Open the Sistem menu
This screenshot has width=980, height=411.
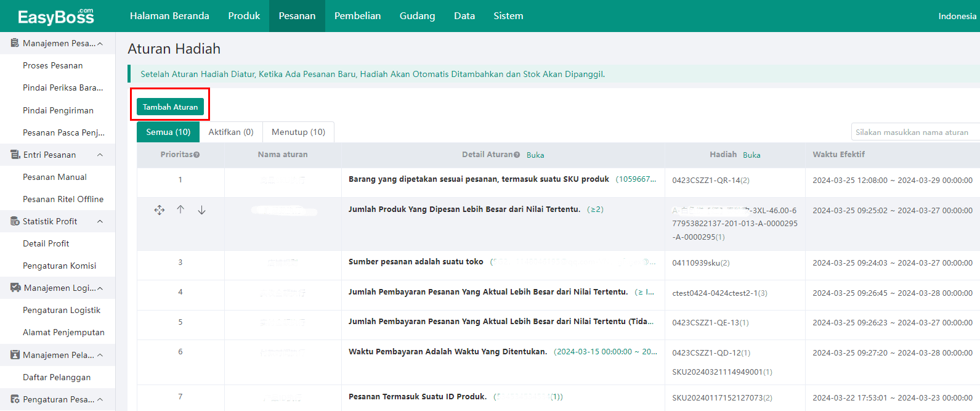click(508, 16)
